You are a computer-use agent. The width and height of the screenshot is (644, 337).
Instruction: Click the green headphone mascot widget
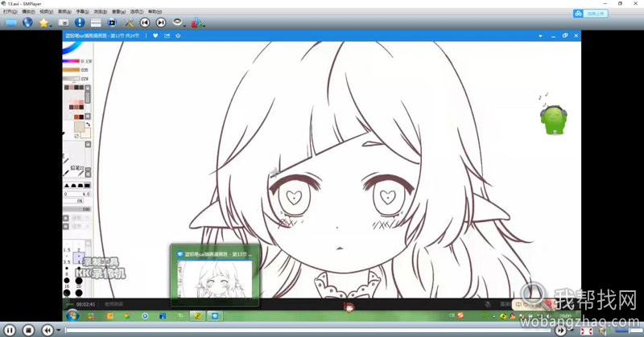point(553,119)
